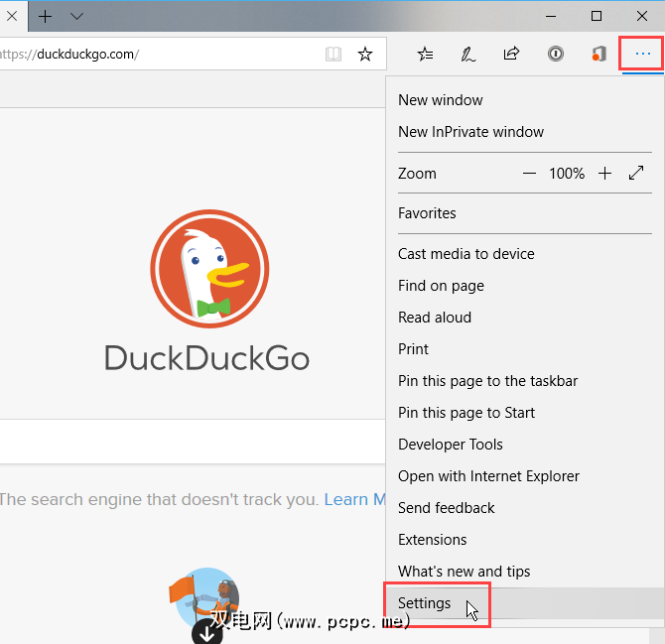665x644 pixels.
Task: Open a new tab with plus icon
Action: [45, 16]
